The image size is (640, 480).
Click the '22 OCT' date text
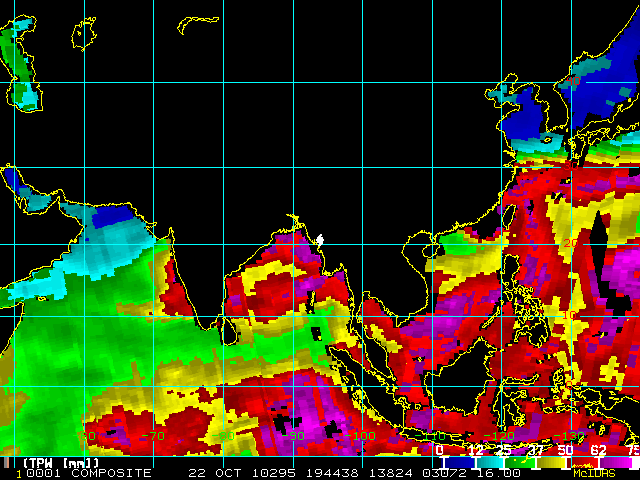[216, 473]
